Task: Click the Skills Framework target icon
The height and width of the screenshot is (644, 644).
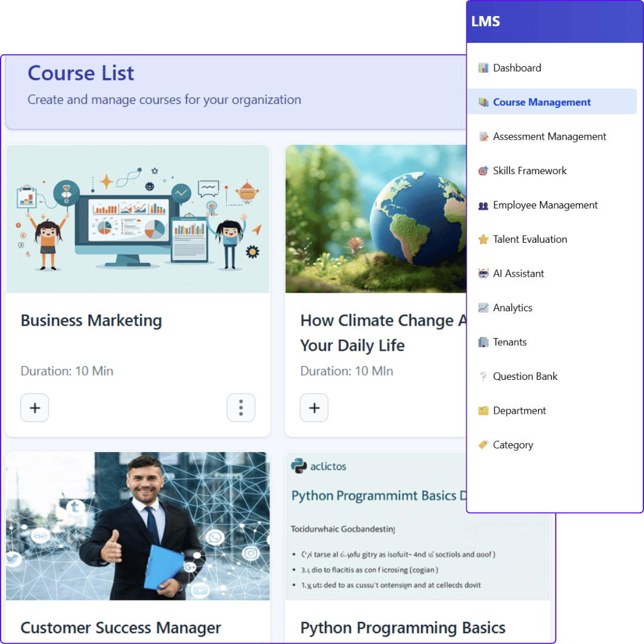Action: coord(484,171)
